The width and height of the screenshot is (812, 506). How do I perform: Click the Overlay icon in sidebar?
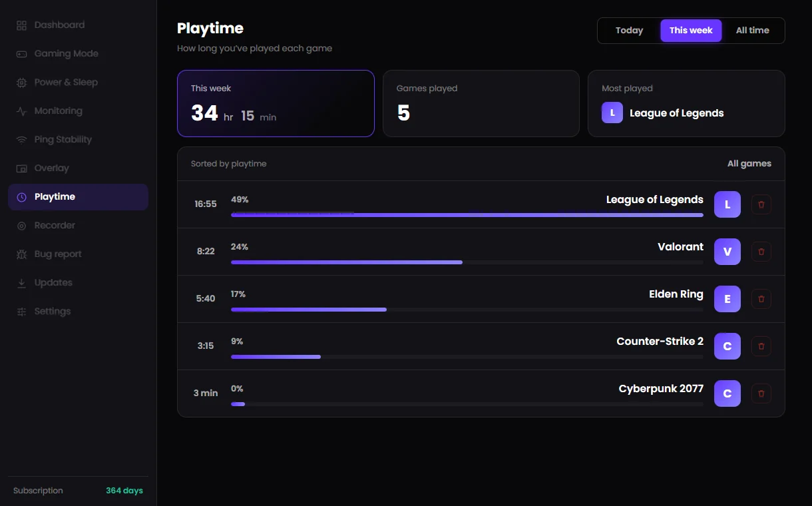[21, 168]
